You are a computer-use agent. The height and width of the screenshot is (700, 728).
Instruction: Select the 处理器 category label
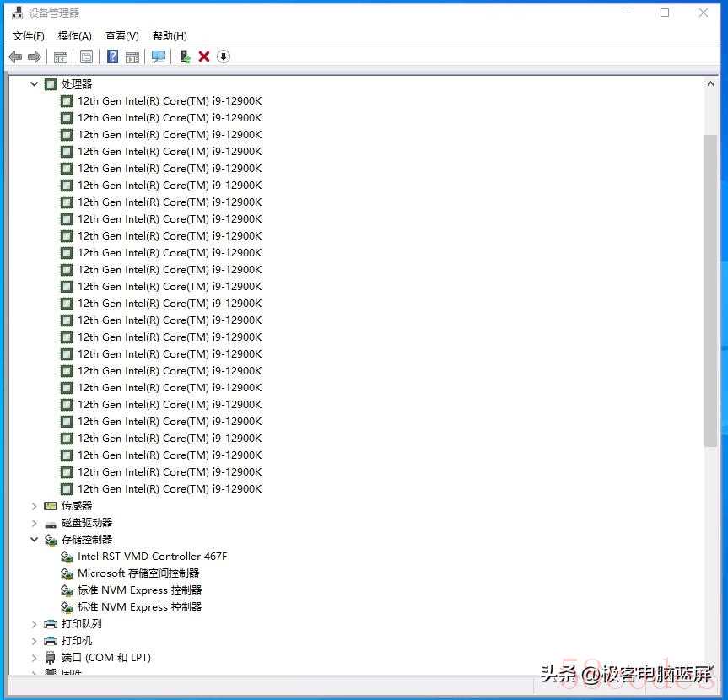point(77,84)
